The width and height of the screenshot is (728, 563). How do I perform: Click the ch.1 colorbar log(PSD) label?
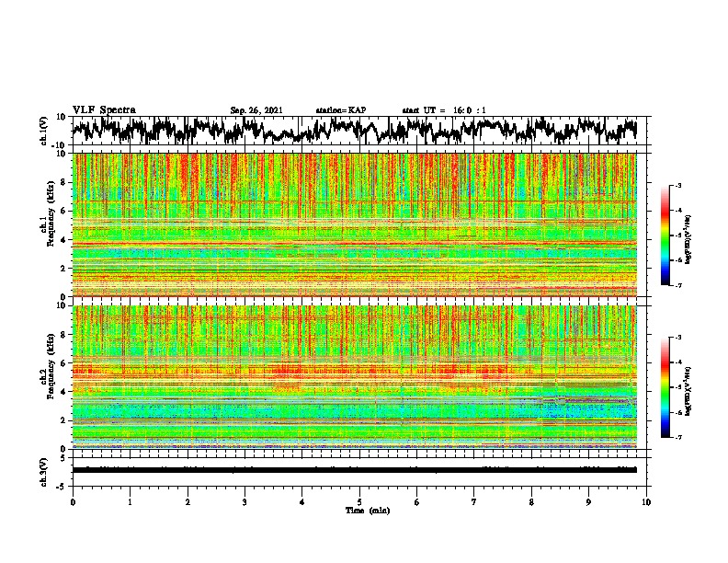[x=688, y=239]
